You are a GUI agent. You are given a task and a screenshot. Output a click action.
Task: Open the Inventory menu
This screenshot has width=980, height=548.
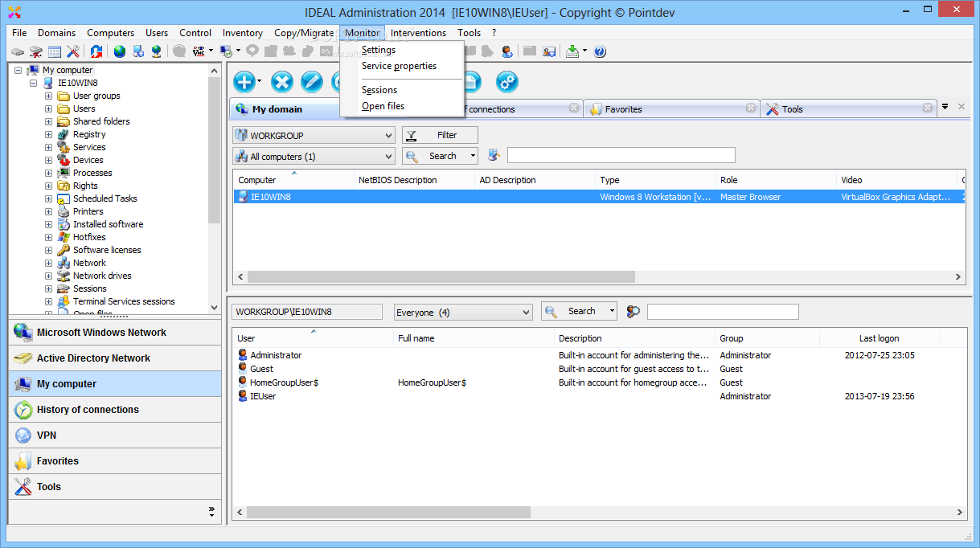pos(243,33)
